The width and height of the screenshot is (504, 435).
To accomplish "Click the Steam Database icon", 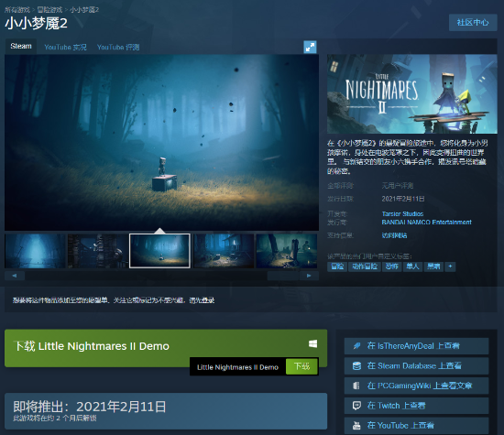I will pos(356,366).
